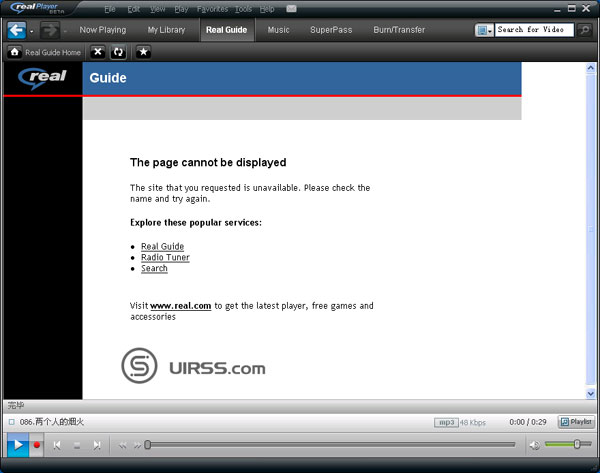Open the My Library tab
This screenshot has width=600, height=473.
tap(166, 30)
